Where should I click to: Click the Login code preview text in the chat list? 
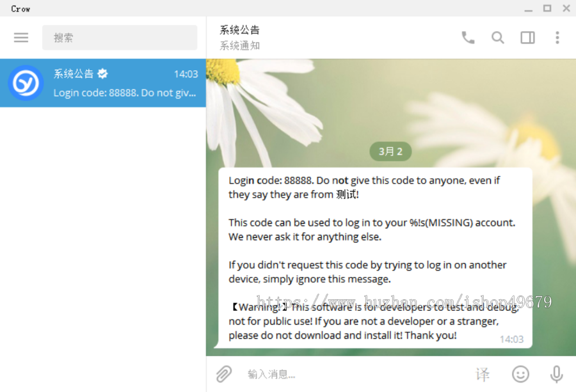(x=125, y=93)
